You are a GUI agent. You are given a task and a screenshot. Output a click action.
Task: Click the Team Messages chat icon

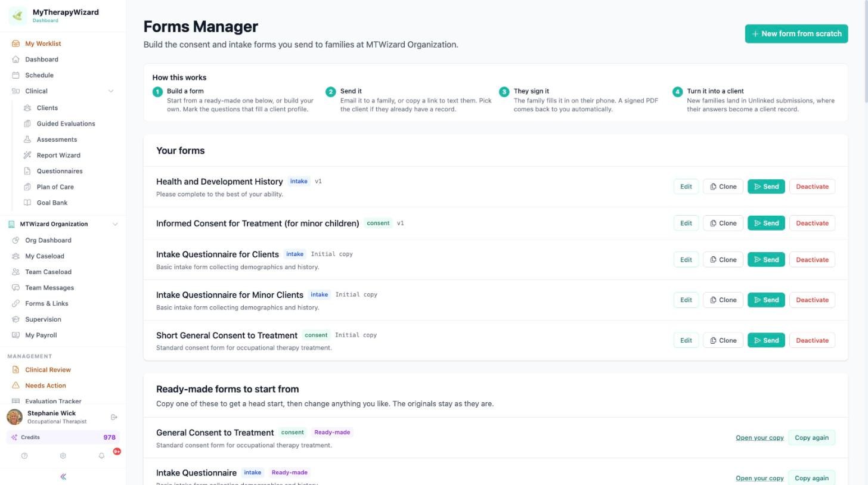click(x=16, y=288)
